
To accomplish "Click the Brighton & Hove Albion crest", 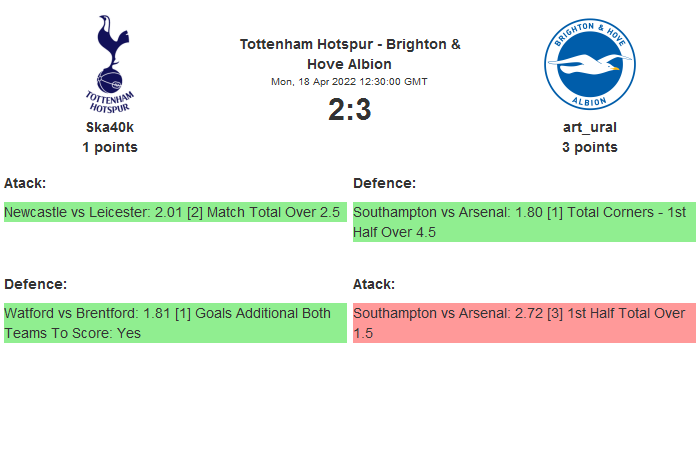I will (x=590, y=64).
